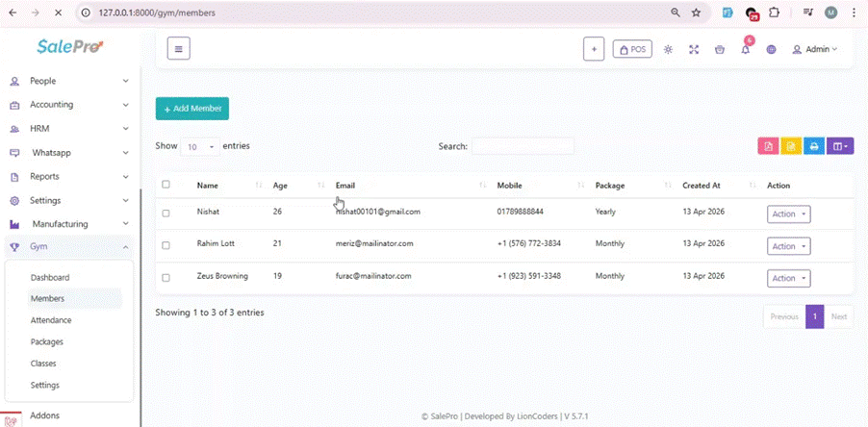Open the entries-per-page dropdown showing 10
Image resolution: width=868 pixels, height=427 pixels.
pyautogui.click(x=199, y=147)
